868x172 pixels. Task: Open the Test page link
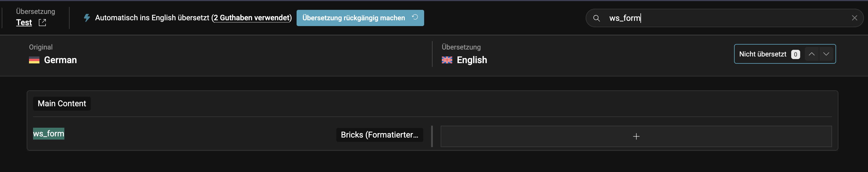point(24,23)
